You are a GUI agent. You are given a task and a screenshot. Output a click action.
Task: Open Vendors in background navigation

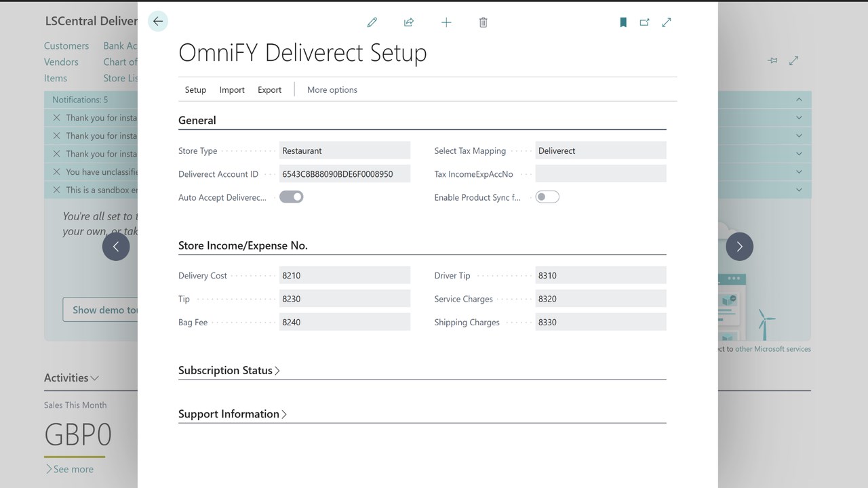pyautogui.click(x=61, y=62)
